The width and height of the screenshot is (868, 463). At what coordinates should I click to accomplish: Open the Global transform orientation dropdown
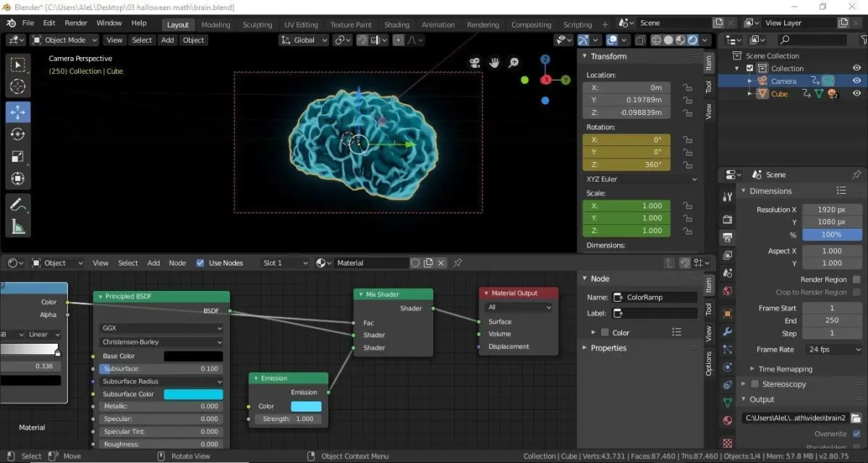(305, 40)
